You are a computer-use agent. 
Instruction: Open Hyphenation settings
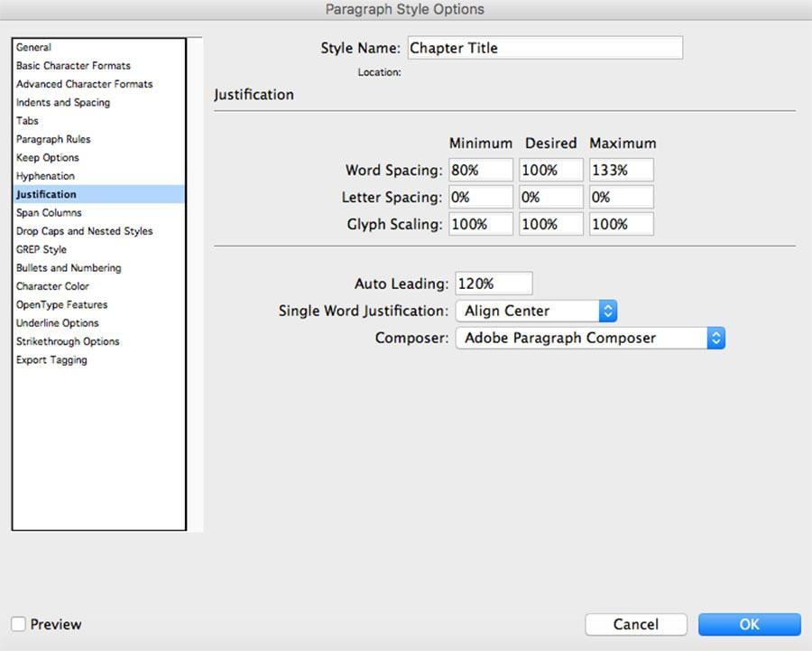click(x=45, y=175)
